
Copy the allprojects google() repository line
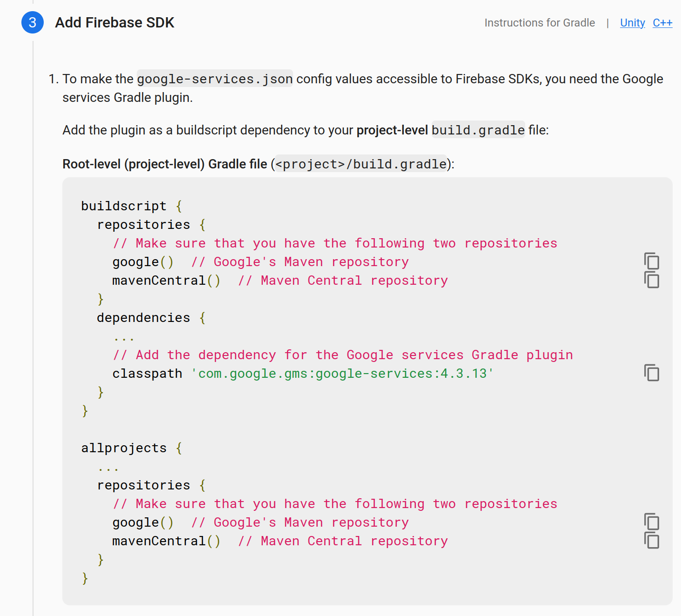pos(652,522)
